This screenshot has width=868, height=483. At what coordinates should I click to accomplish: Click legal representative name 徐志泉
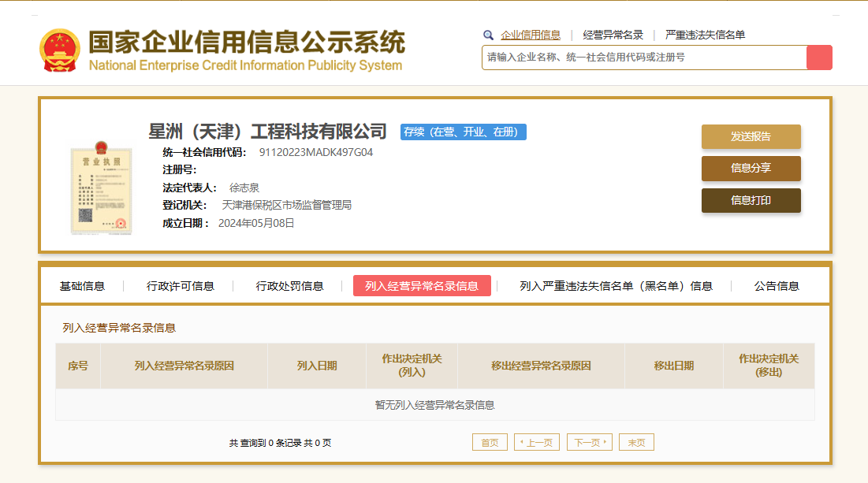point(244,188)
